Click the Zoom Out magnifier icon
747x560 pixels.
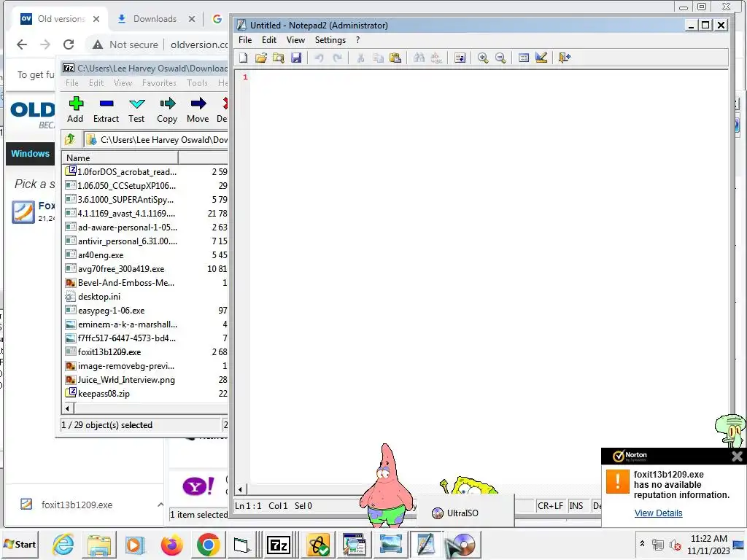[500, 58]
